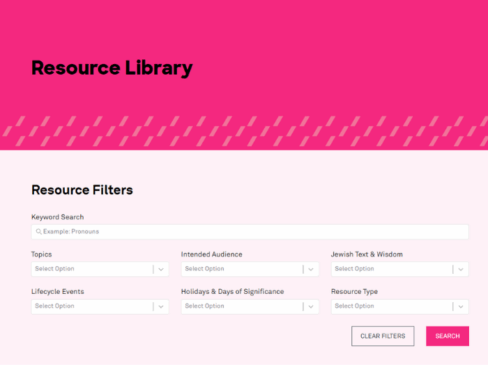Click the chevron arrow in Resource Type field

point(461,307)
